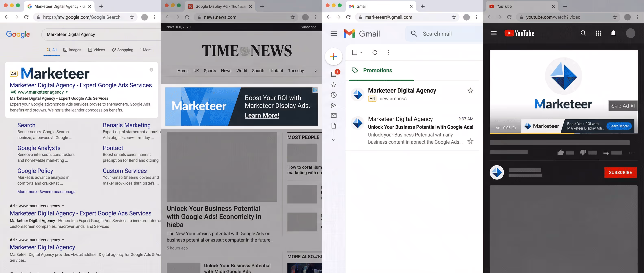The width and height of the screenshot is (644, 273).
Task: Star the 9:37 AM Google Ads email
Action: 470,141
